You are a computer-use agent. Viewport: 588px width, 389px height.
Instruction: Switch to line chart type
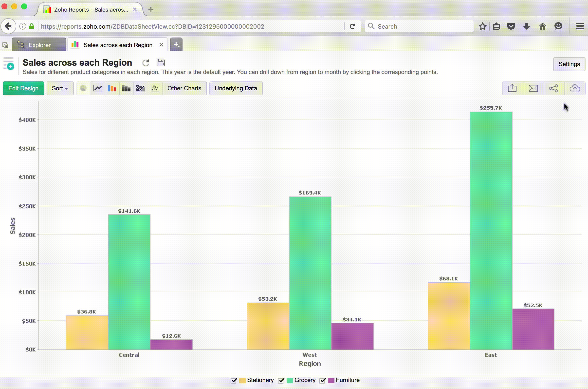click(x=98, y=88)
